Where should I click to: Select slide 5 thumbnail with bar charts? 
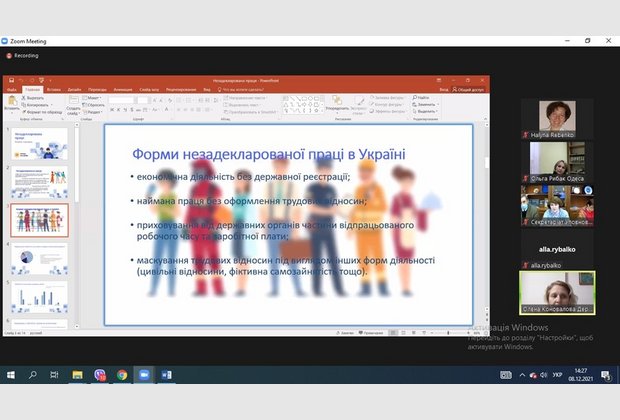coord(40,296)
